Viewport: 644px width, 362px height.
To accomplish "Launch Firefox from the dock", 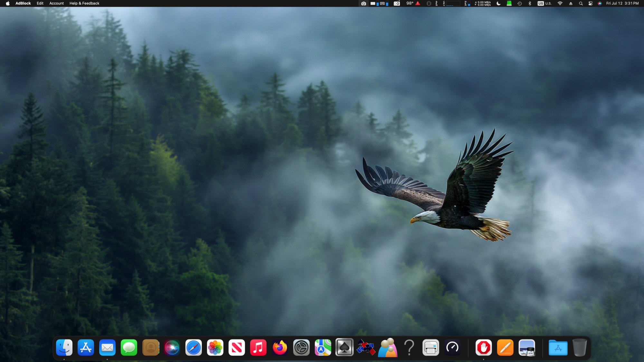I will [x=279, y=348].
